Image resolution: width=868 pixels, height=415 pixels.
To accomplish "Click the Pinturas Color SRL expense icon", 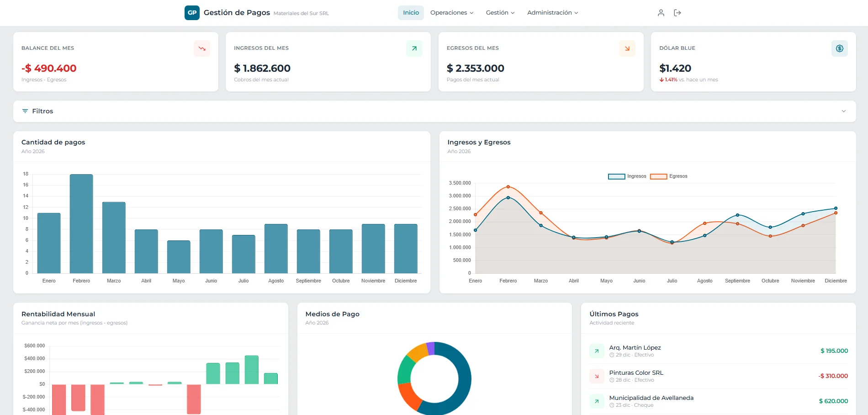I will 597,376.
